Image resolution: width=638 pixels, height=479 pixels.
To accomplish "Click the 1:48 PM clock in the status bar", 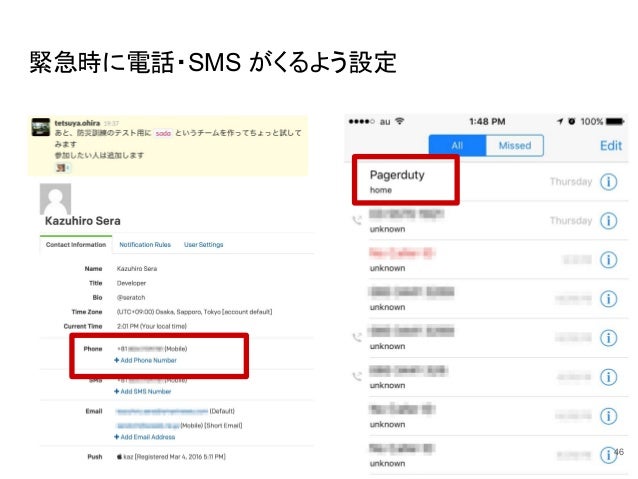I will 487,122.
